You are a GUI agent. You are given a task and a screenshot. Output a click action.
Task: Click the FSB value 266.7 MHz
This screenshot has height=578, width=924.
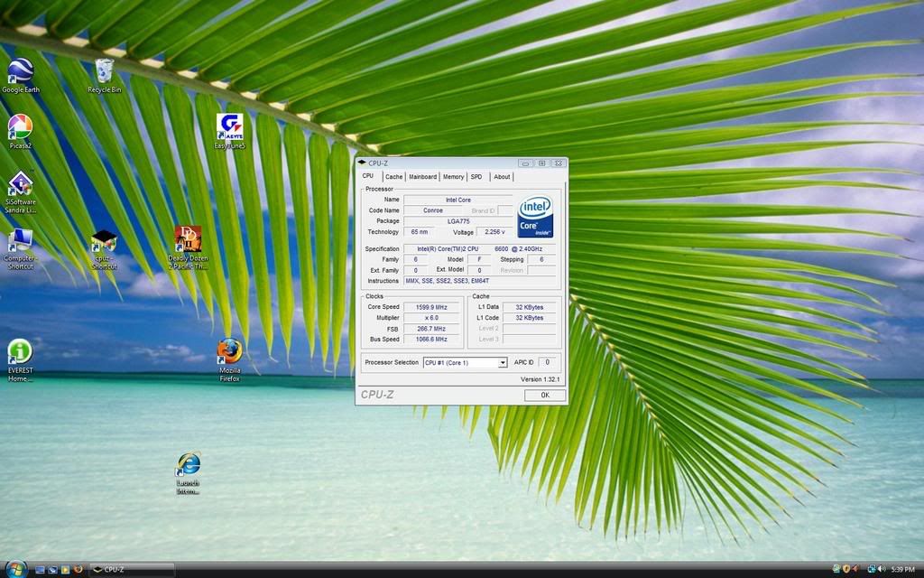[x=431, y=329]
